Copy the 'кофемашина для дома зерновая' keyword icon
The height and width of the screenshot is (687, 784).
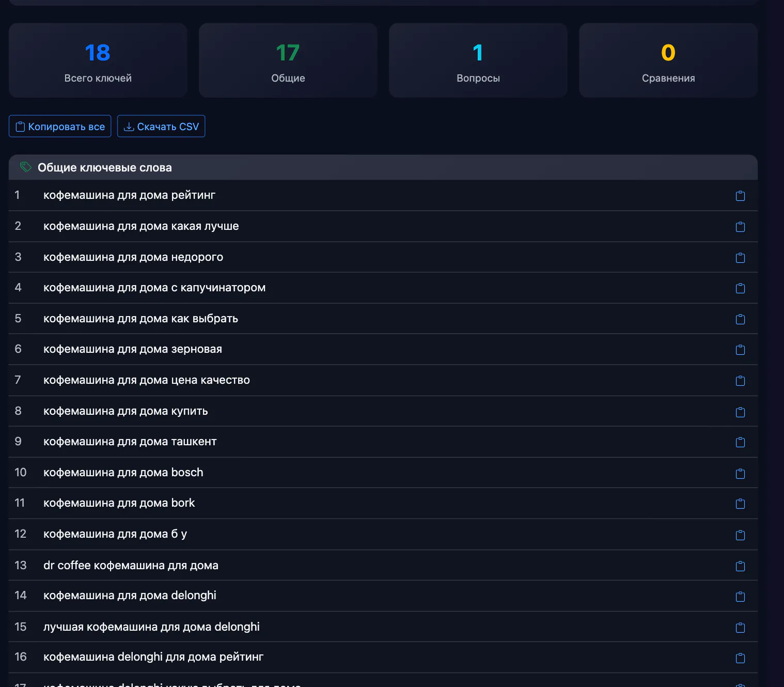click(740, 350)
